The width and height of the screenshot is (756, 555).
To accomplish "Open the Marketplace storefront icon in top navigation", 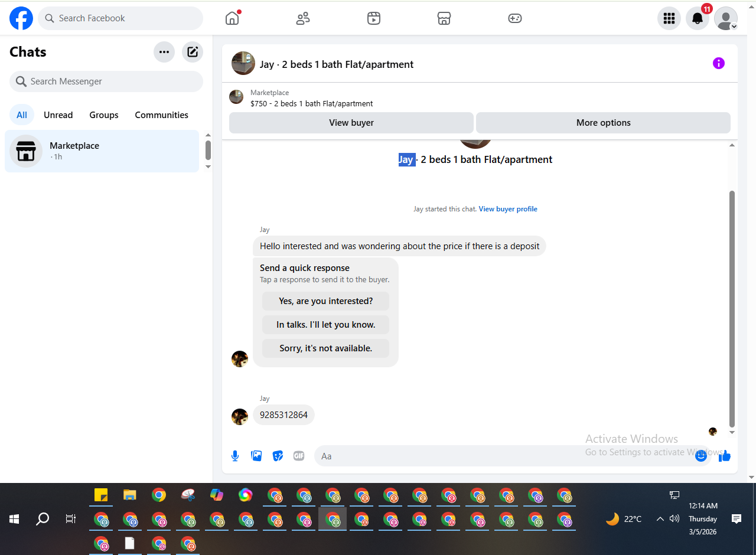I will tap(444, 18).
